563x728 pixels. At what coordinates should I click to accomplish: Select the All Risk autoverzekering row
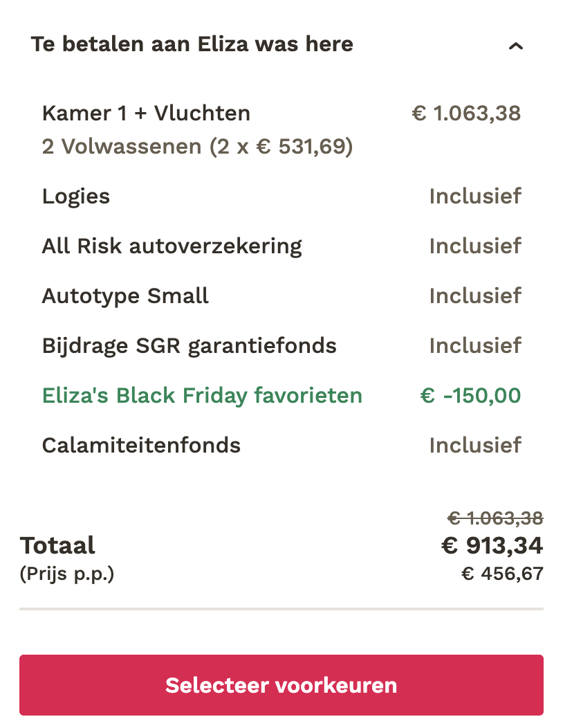click(x=172, y=246)
